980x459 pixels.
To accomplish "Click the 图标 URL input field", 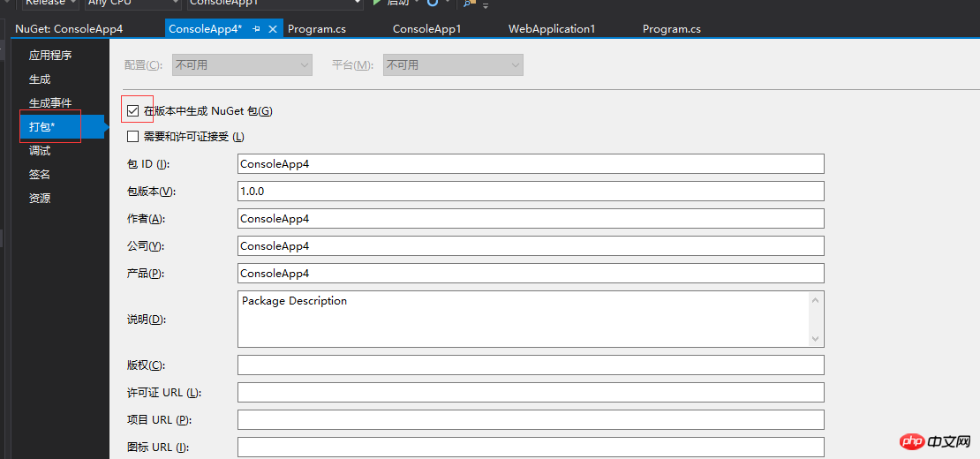I will coord(531,448).
